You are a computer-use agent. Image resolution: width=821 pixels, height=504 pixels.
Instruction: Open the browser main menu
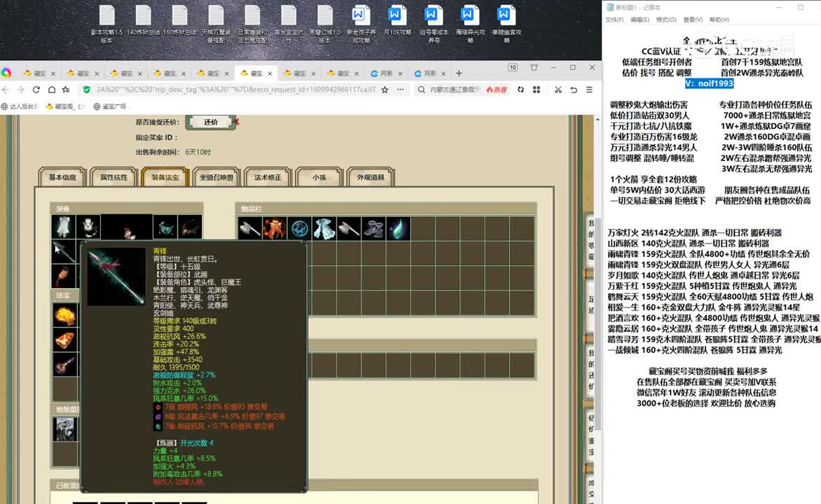(590, 90)
